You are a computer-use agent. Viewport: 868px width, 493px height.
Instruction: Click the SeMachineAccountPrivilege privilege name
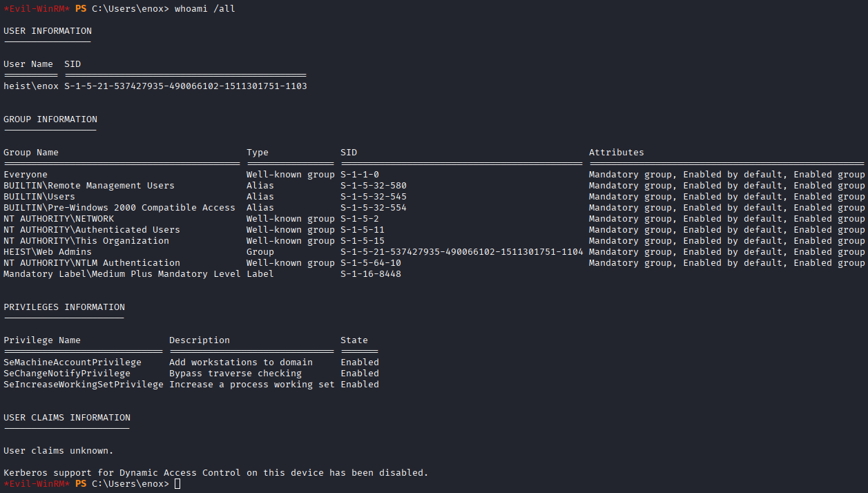point(73,362)
